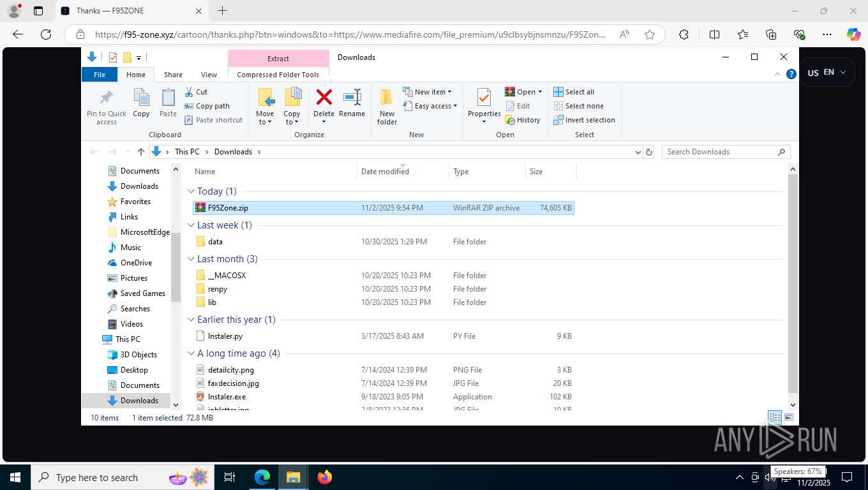
Task: Click Paste shortcut in ribbon
Action: coord(213,120)
